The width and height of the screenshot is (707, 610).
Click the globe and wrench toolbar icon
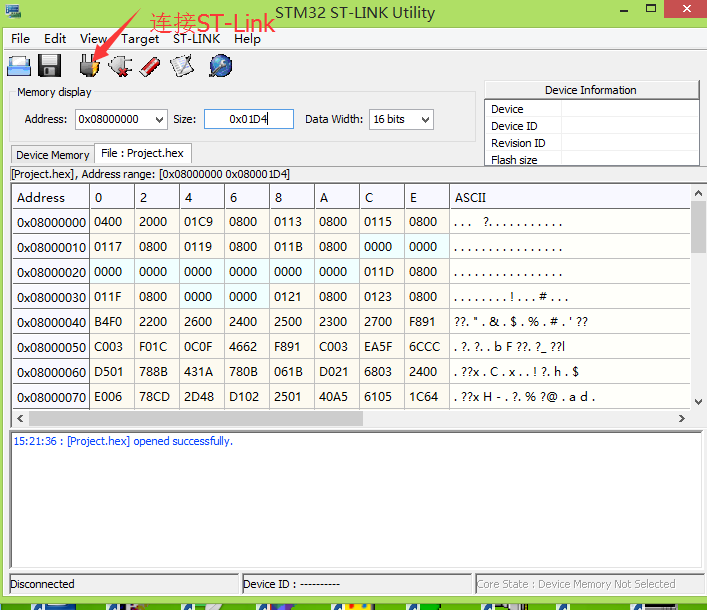click(x=220, y=66)
